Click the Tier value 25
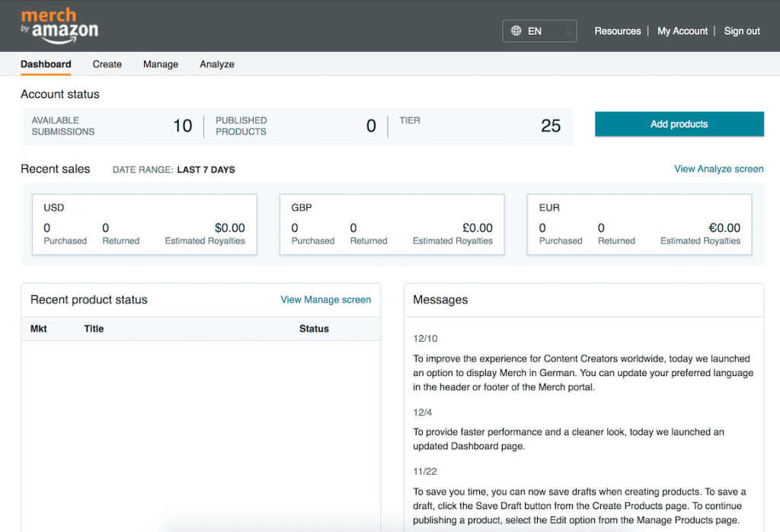 point(551,126)
